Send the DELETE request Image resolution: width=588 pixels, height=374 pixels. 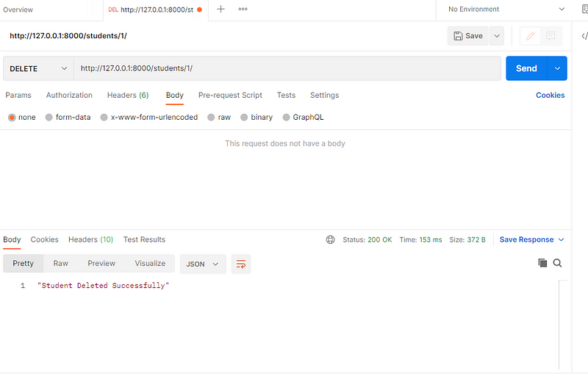tap(526, 68)
